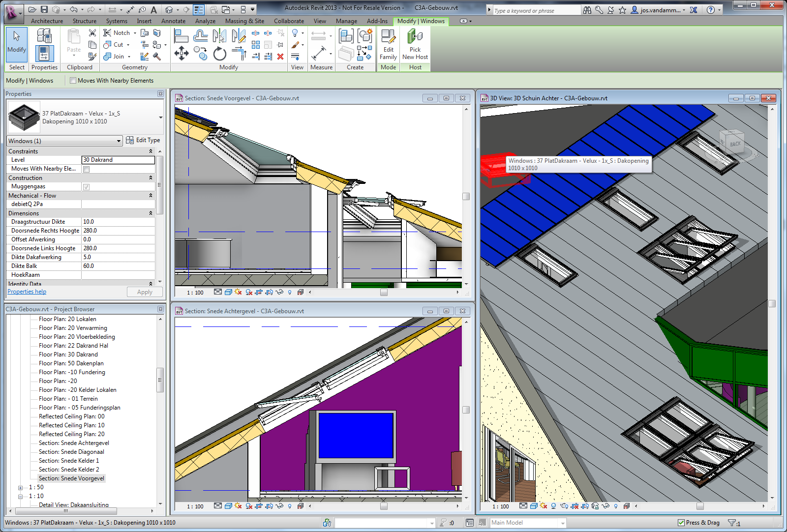The image size is (787, 532).
Task: Click the Level value field 30 Dakrand
Action: click(118, 160)
